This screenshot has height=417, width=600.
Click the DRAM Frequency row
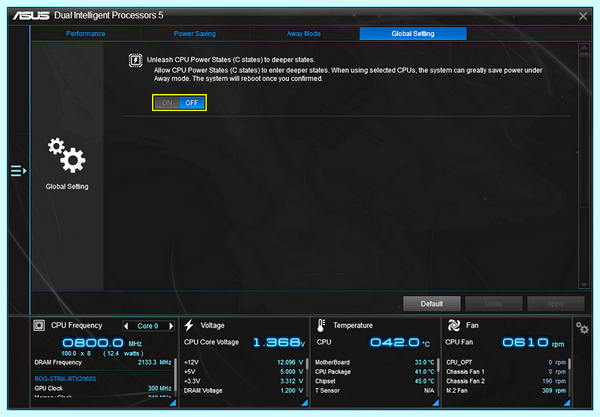point(103,362)
